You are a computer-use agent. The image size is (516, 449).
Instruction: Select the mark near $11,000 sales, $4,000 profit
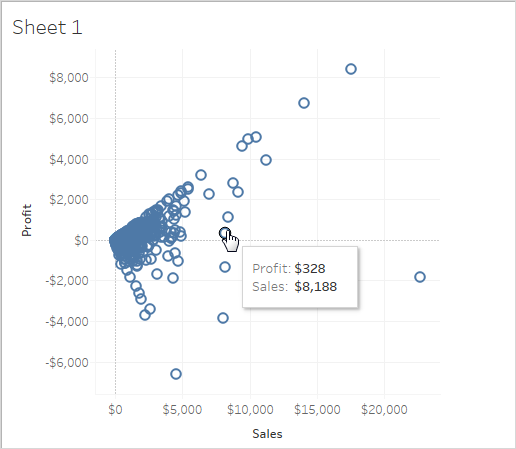[x=266, y=160]
